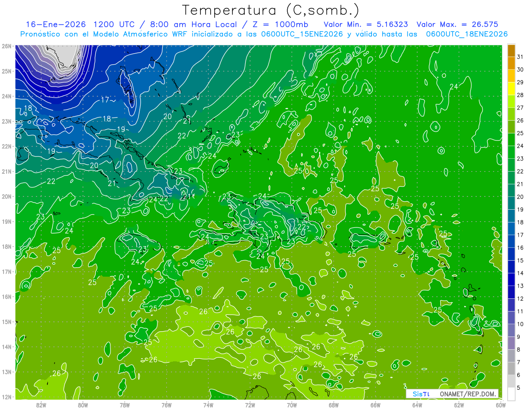Click the "Valor Min. = 5.16323" text
Image resolution: width=532 pixels, height=411 pixels.
click(366, 24)
